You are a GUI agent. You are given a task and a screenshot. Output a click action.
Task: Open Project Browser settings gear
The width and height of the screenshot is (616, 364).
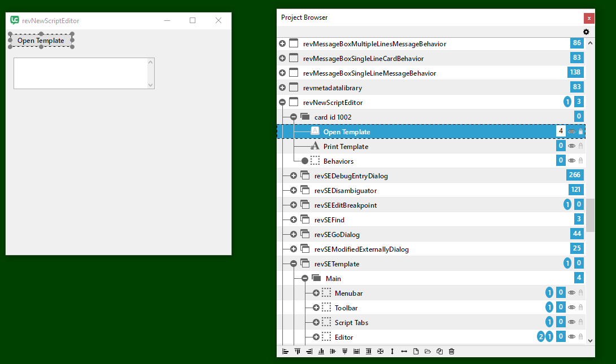[x=586, y=32]
